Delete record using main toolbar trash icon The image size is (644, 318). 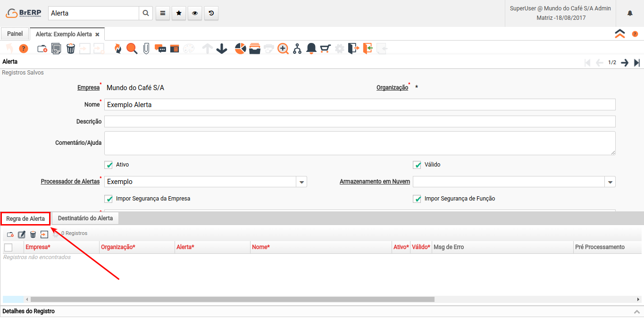pos(71,49)
